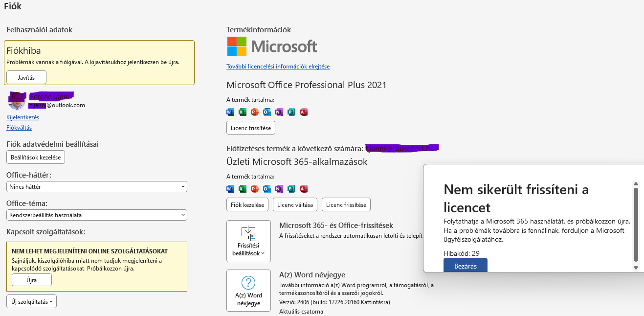This screenshot has width=644, height=316.
Task: Click Microsoft Office Professional Plus 2021 heading
Action: point(307,85)
